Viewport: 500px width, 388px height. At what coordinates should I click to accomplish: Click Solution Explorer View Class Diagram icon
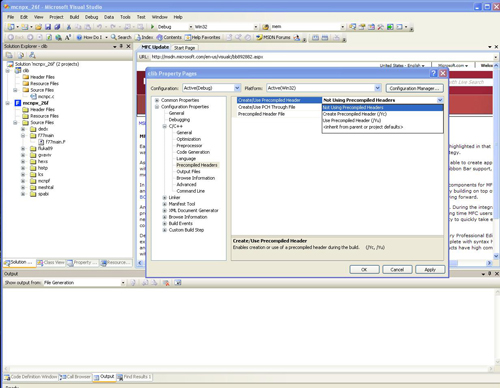pos(32,55)
